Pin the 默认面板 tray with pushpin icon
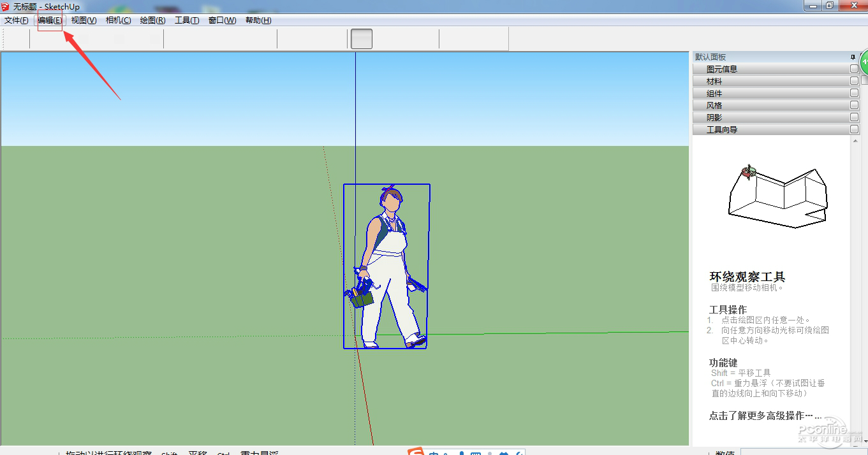 [x=853, y=57]
